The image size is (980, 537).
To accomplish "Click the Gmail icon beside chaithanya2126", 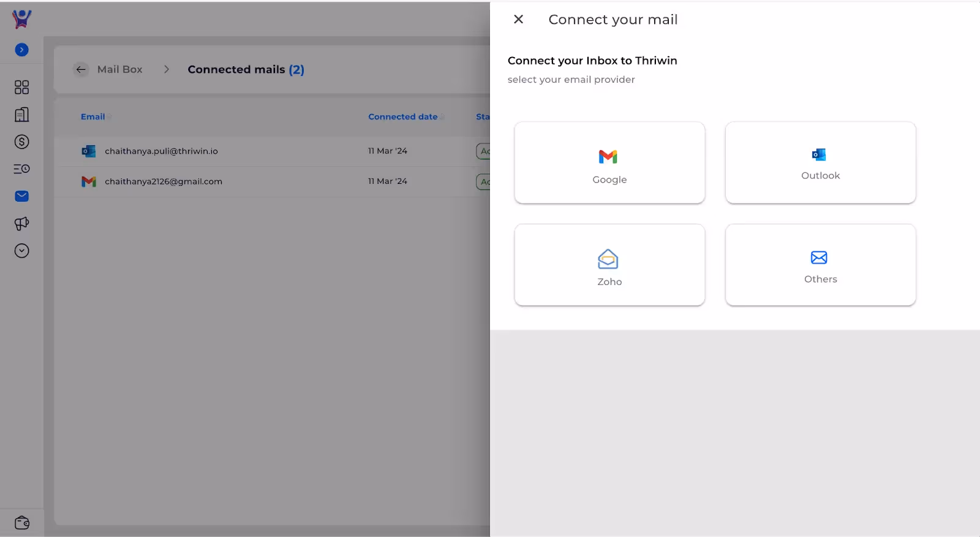I will [x=89, y=181].
